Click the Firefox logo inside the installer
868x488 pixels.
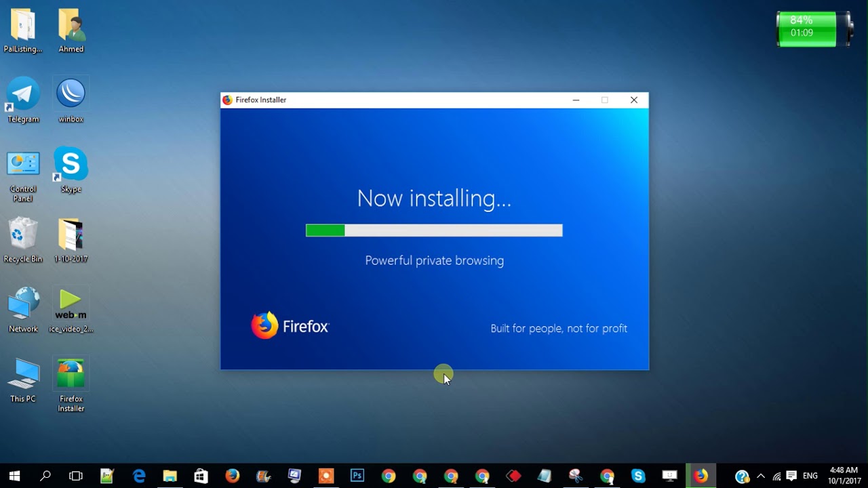[x=290, y=326]
